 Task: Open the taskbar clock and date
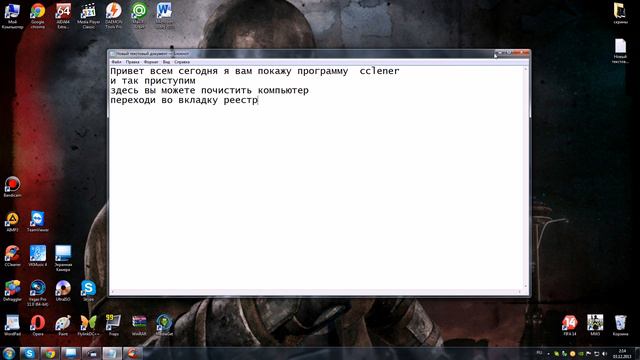tap(622, 353)
